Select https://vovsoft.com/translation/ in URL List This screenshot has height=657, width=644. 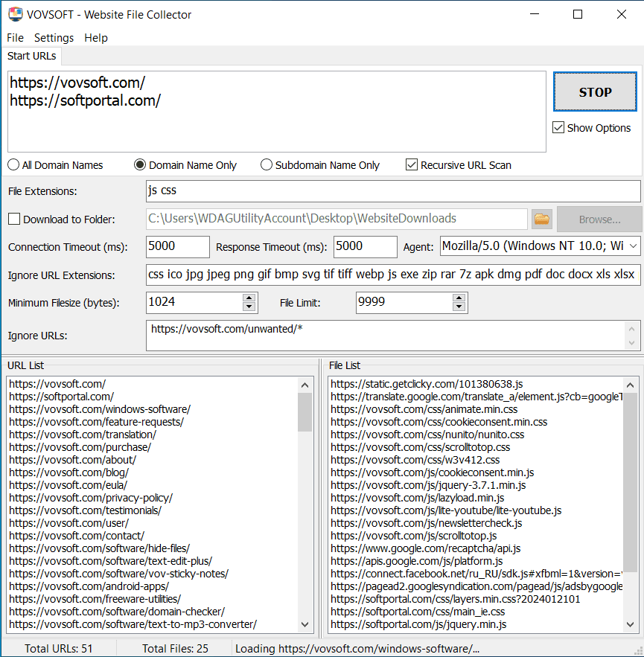[83, 435]
